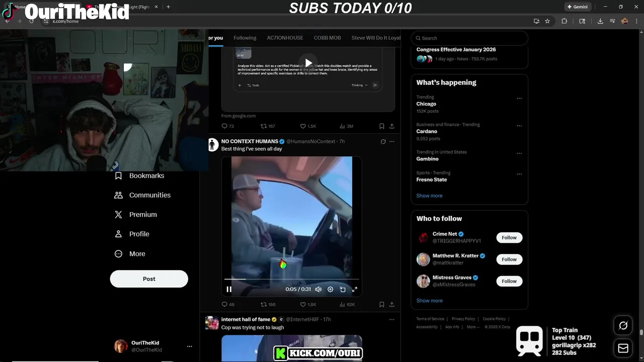644x362 pixels.
Task: Open more options for Fresno State trend
Action: (x=519, y=174)
